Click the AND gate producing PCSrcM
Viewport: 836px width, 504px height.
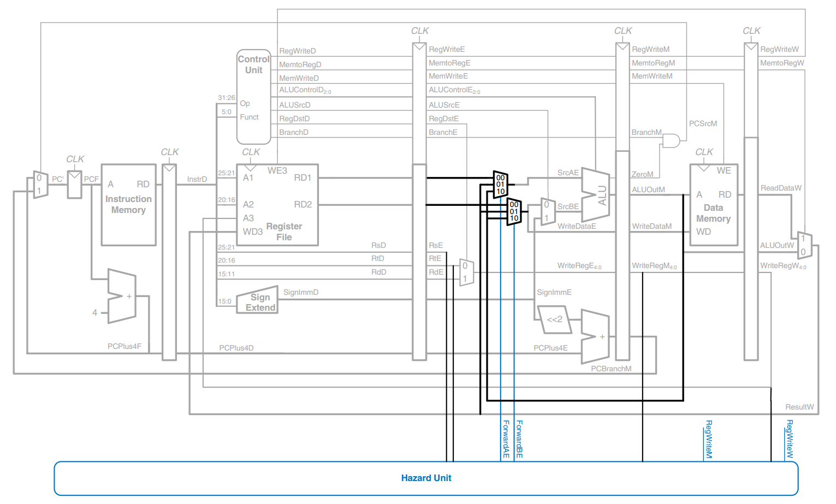(x=671, y=141)
